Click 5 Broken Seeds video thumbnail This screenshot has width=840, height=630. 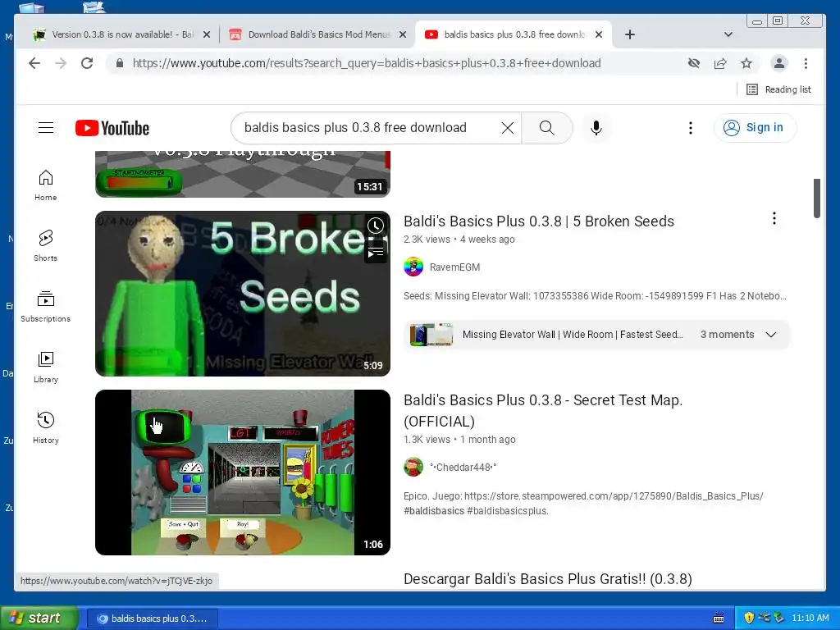(243, 294)
